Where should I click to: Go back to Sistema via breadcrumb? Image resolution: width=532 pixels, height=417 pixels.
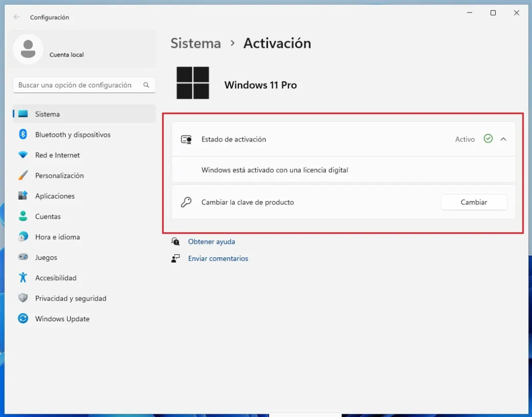pos(196,43)
